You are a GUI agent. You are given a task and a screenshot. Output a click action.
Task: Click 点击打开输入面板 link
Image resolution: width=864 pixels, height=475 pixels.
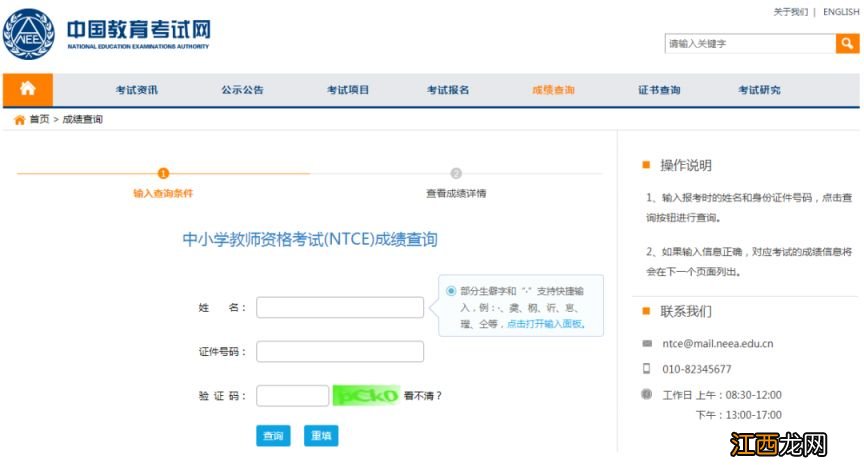click(546, 324)
